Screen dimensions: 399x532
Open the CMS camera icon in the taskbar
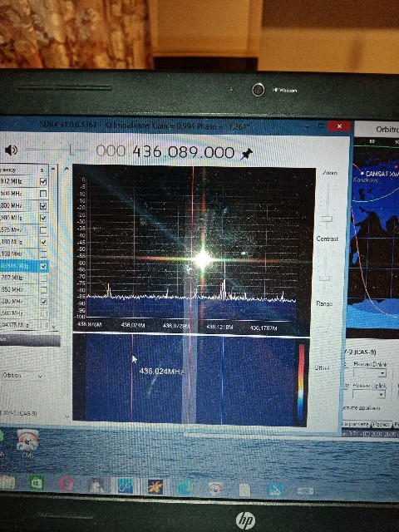(x=215, y=489)
